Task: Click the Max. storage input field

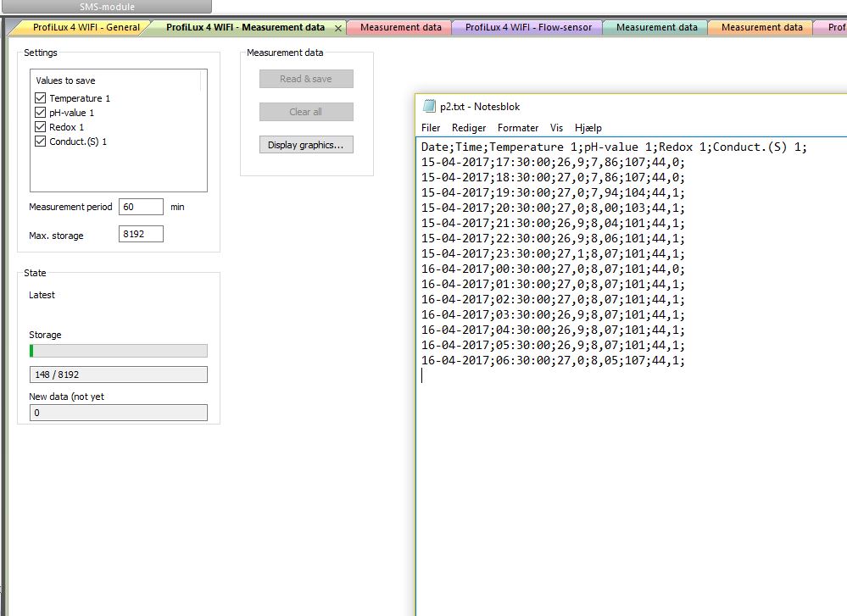Action: pos(141,235)
